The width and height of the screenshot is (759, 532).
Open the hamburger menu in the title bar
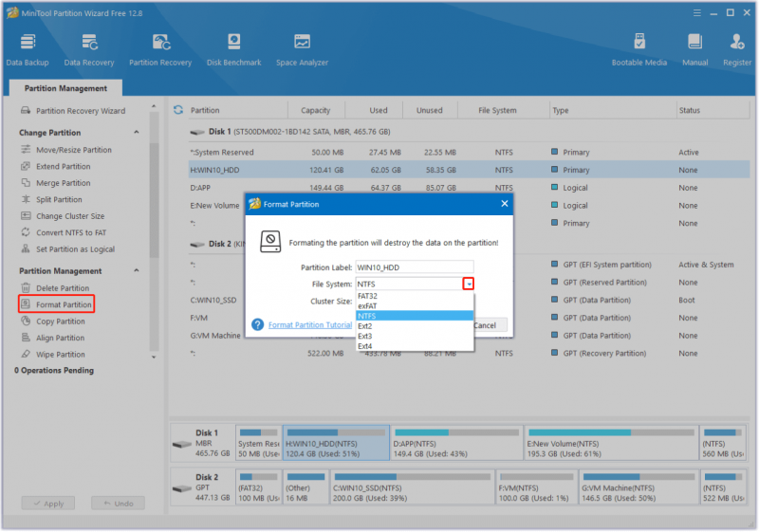tap(697, 13)
